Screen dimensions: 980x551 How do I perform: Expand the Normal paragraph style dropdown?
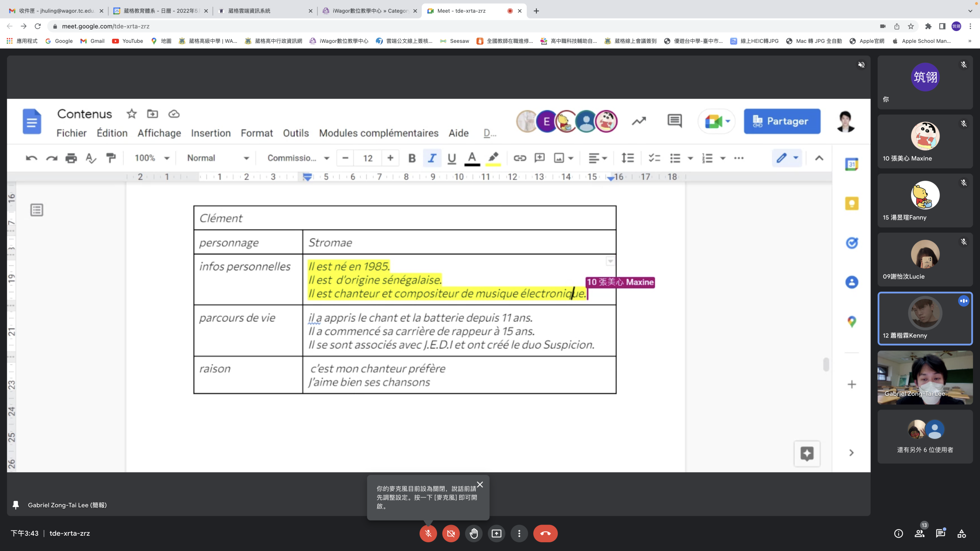218,158
